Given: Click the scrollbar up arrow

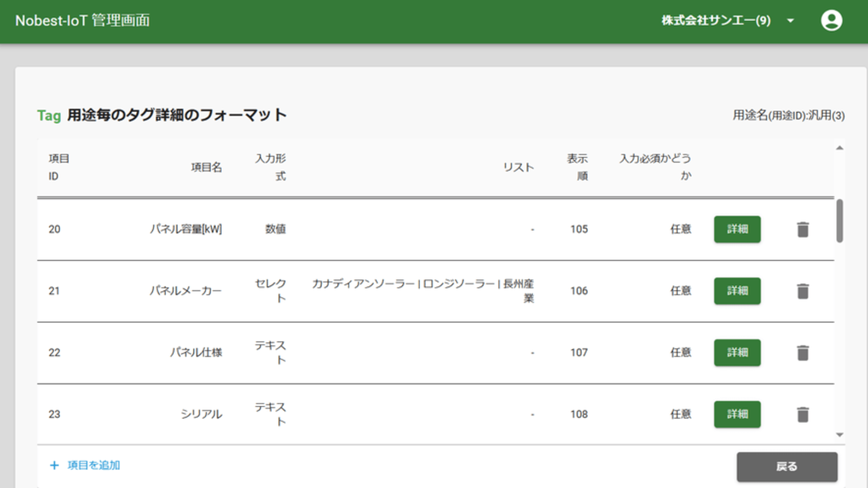Looking at the screenshot, I should 839,148.
